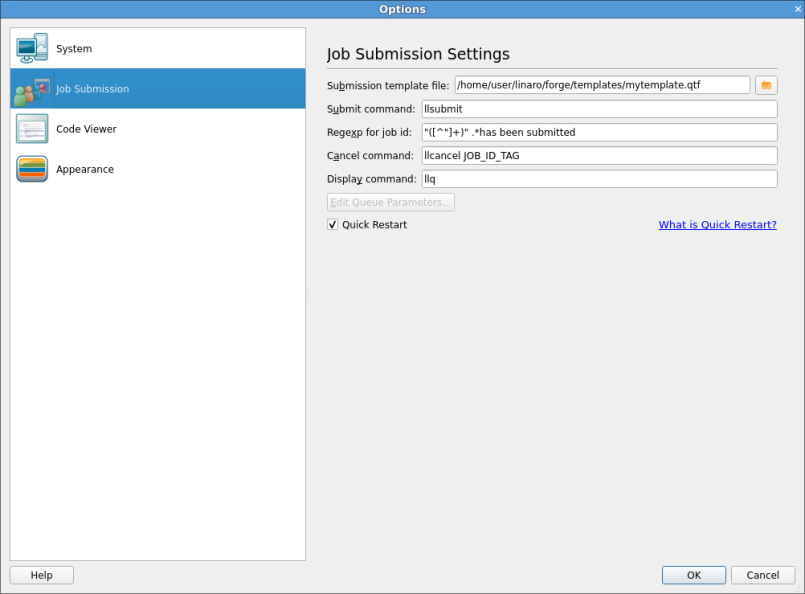Image resolution: width=805 pixels, height=594 pixels.
Task: Close the Options dialog window
Action: (797, 9)
